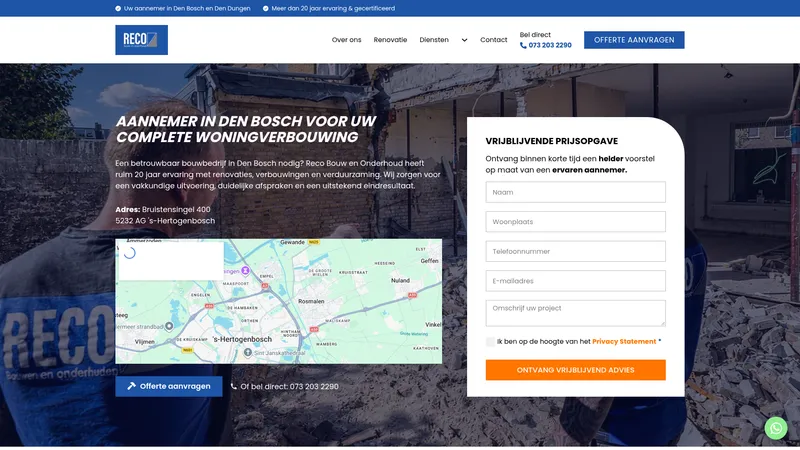Click the Vlijmen label on the map
The image size is (800, 450).
pos(145,342)
